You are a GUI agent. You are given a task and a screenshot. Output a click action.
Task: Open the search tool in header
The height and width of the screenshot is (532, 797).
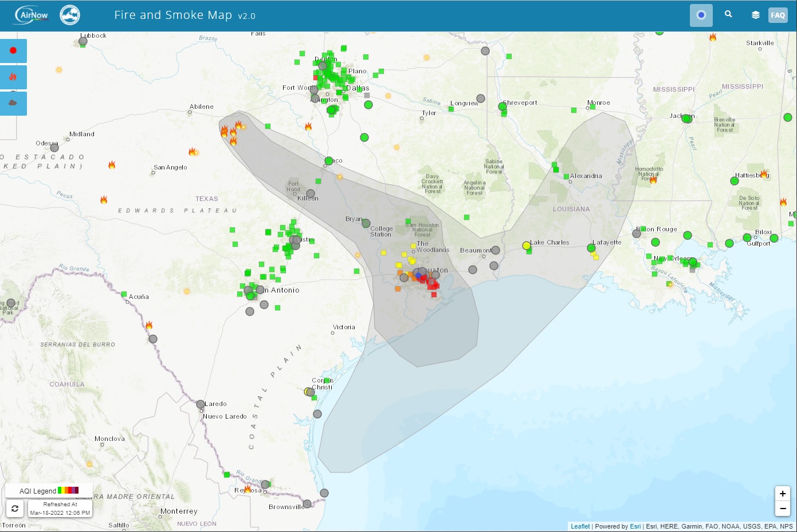(728, 14)
